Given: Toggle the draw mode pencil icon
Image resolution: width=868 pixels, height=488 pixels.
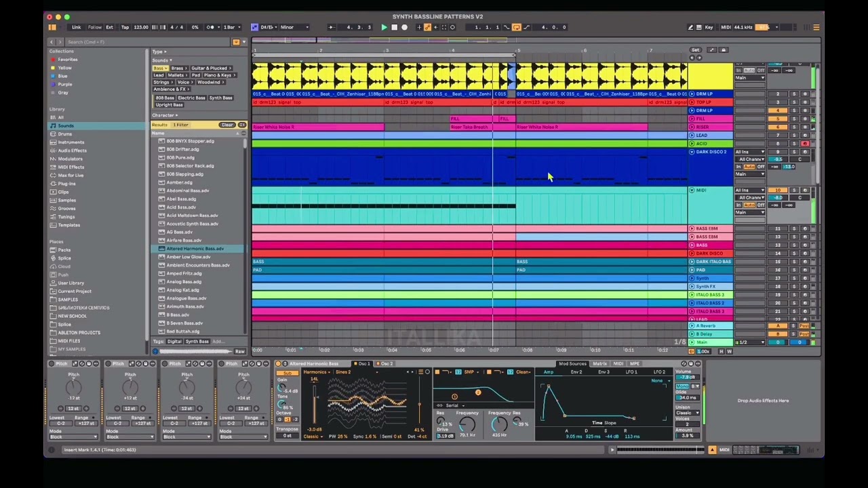Looking at the screenshot, I should [x=690, y=27].
